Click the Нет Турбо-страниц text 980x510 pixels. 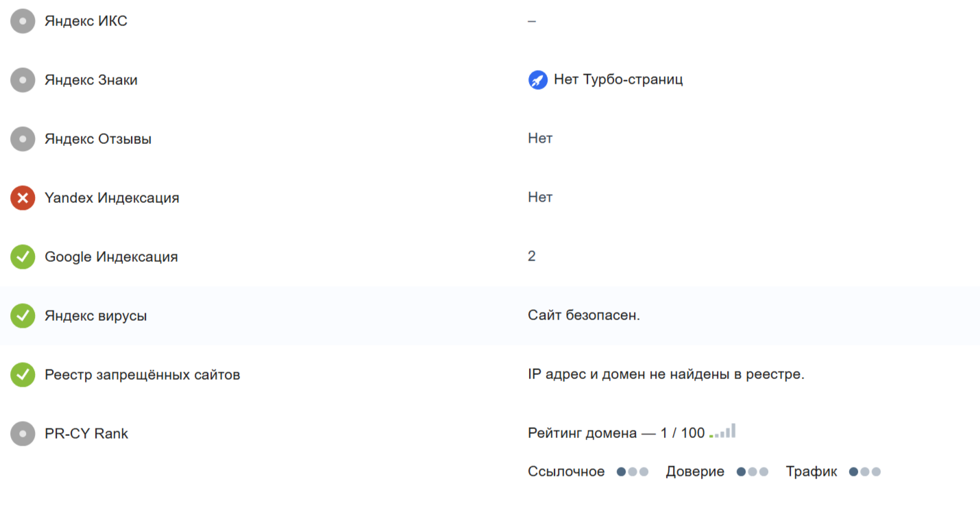[618, 80]
